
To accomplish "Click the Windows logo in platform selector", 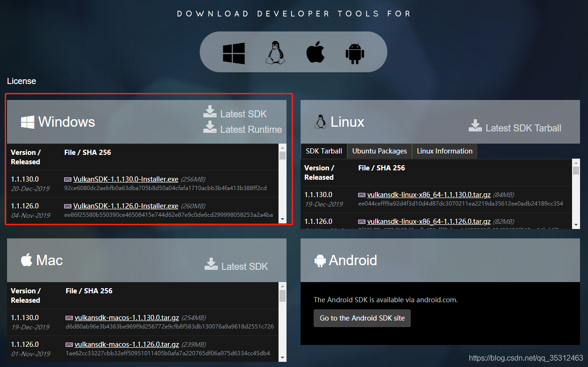I will click(x=234, y=53).
